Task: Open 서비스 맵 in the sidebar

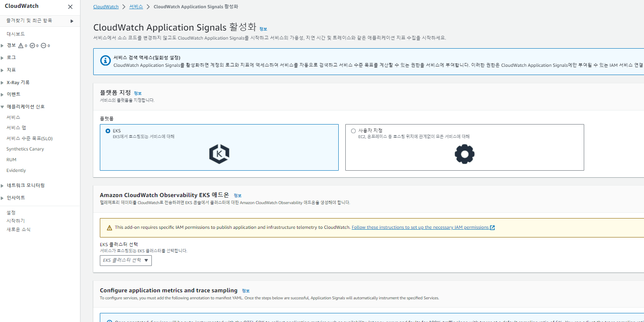Action: pos(16,128)
